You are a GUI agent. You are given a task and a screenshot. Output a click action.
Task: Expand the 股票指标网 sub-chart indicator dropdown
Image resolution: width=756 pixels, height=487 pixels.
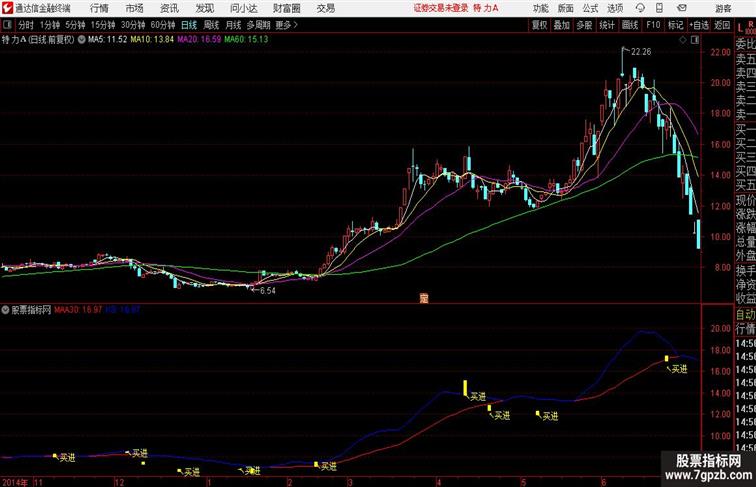click(x=5, y=310)
